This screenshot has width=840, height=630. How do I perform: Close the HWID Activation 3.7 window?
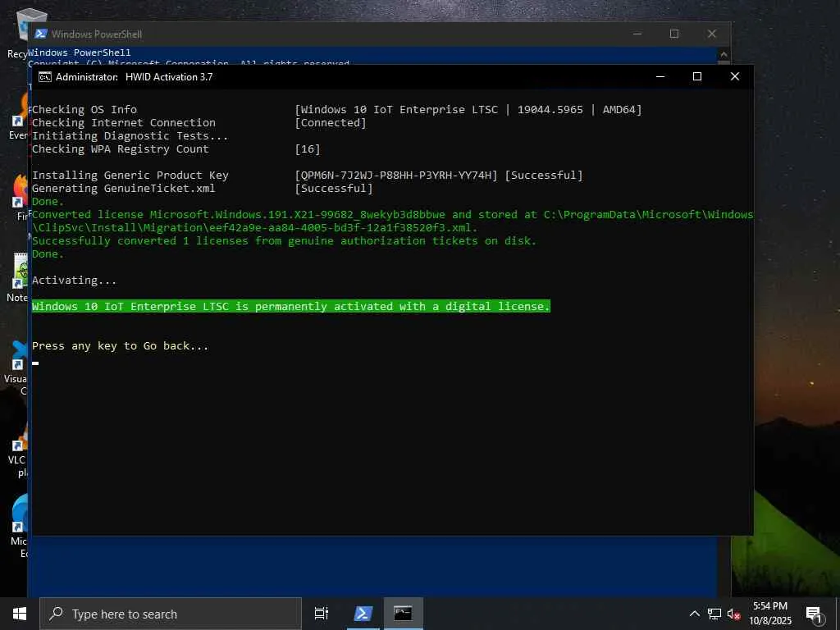734,76
